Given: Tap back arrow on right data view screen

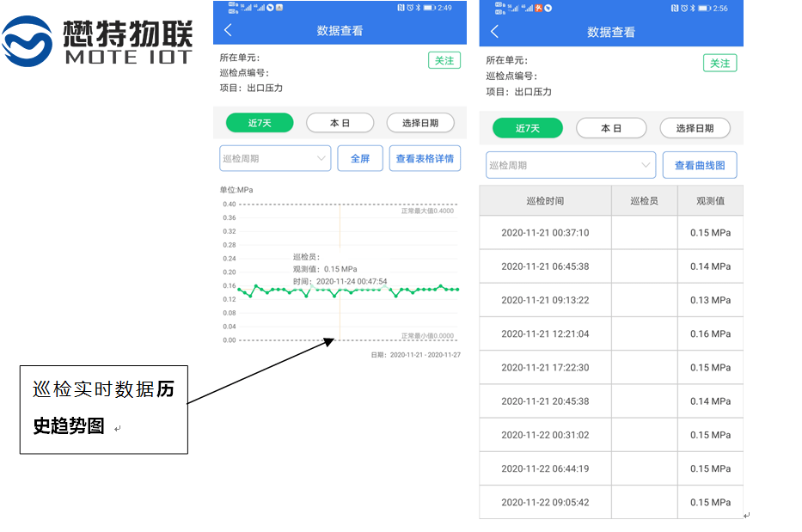Looking at the screenshot, I should (494, 32).
